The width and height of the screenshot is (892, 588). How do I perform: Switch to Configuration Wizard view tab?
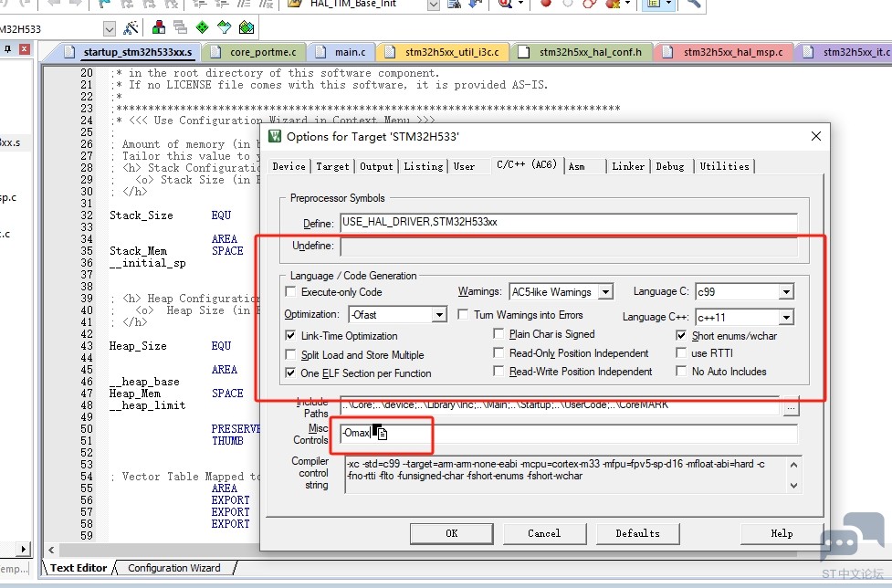pos(174,568)
